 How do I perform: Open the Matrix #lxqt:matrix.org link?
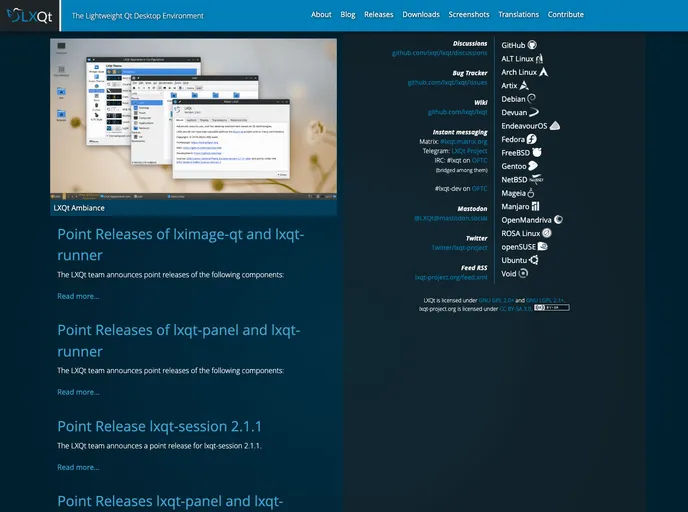pos(464,141)
